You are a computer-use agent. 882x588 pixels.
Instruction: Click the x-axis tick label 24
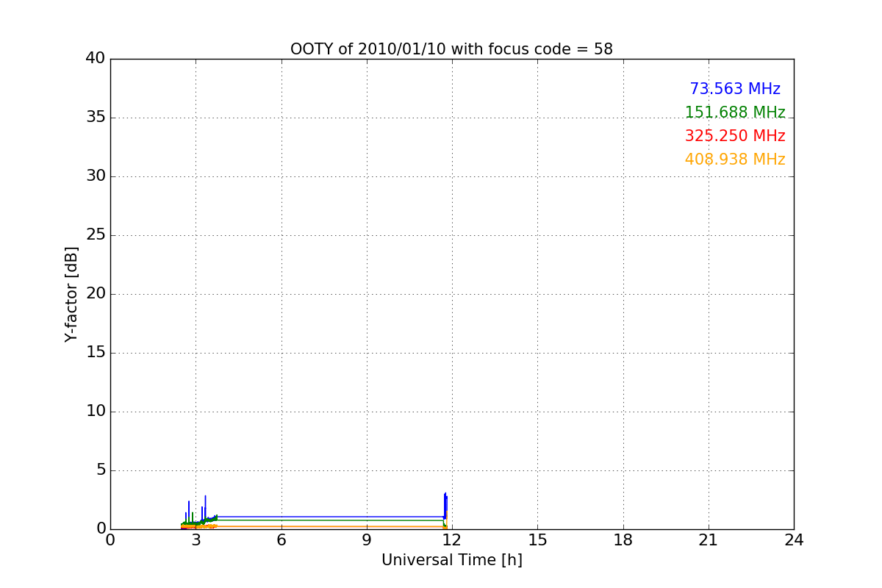[x=794, y=540]
